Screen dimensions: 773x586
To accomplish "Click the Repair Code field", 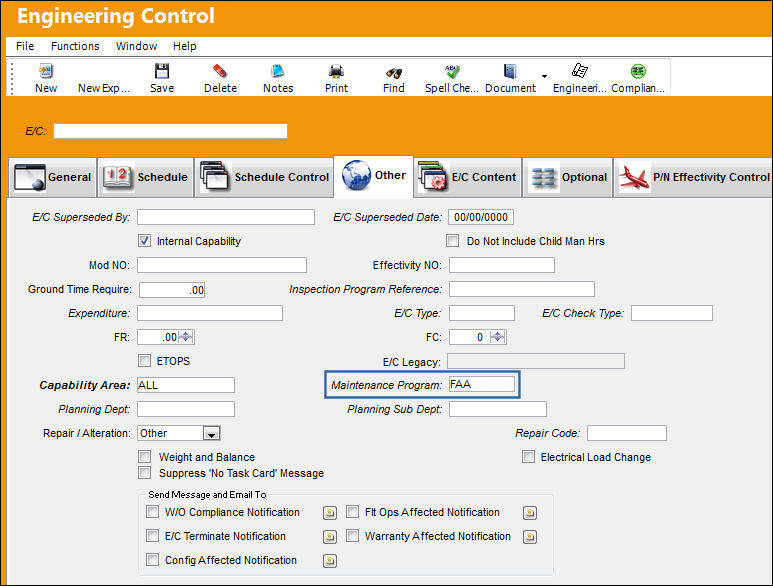I will (627, 433).
